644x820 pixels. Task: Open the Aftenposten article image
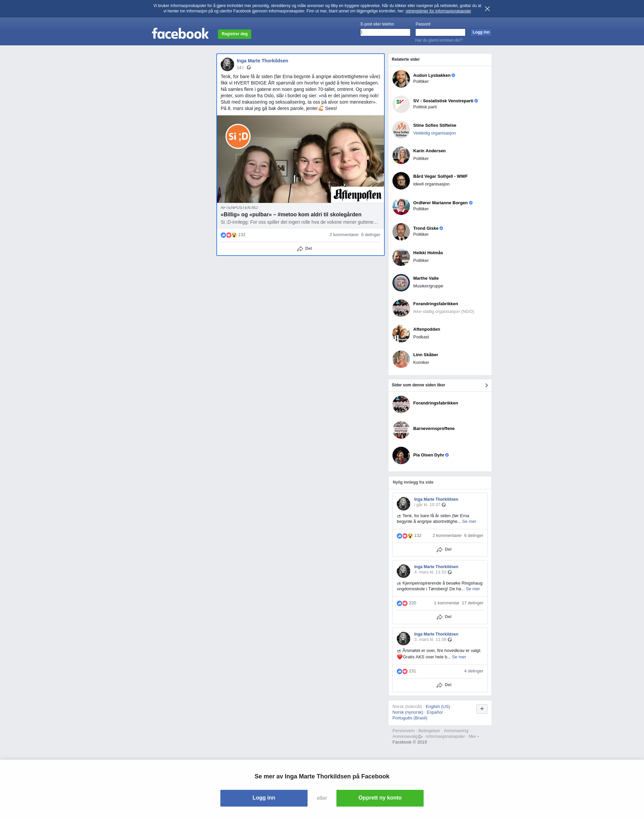coord(301,159)
